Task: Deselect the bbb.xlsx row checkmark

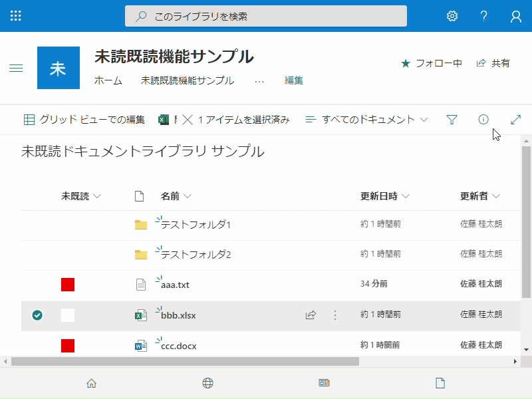Action: [37, 315]
